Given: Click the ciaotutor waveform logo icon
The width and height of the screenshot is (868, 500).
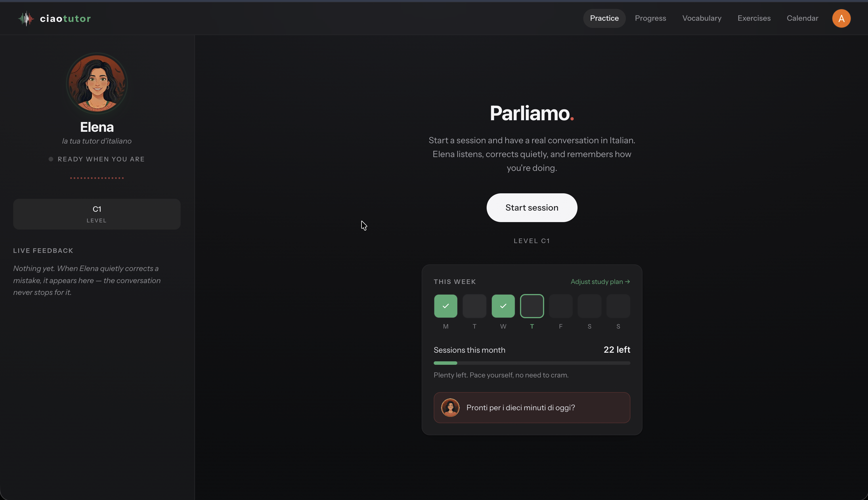Looking at the screenshot, I should 26,18.
